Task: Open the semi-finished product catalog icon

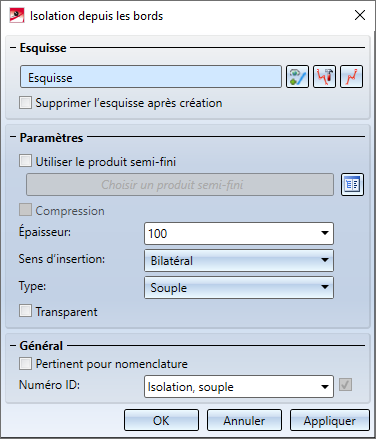Action: [352, 184]
